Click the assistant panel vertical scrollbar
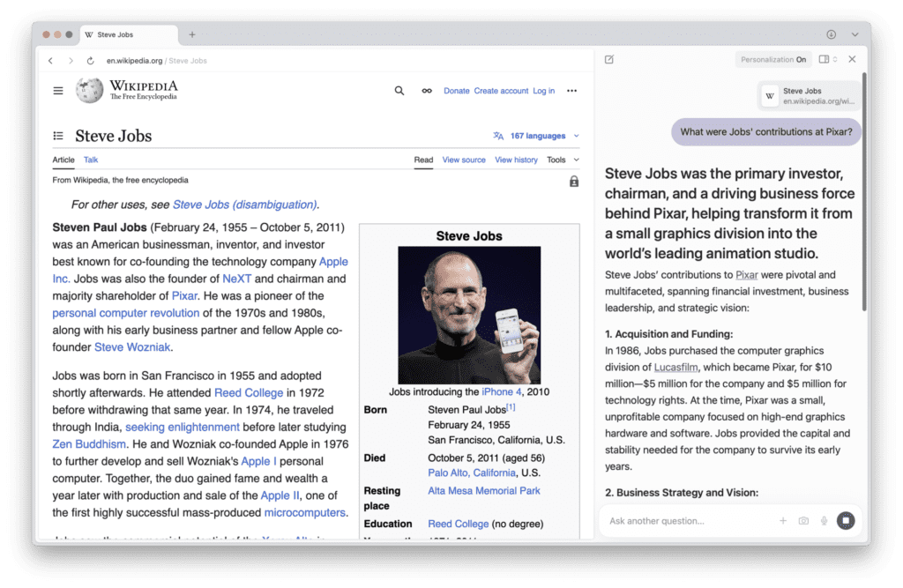Viewport: 903px width, 588px height. pyautogui.click(x=864, y=192)
